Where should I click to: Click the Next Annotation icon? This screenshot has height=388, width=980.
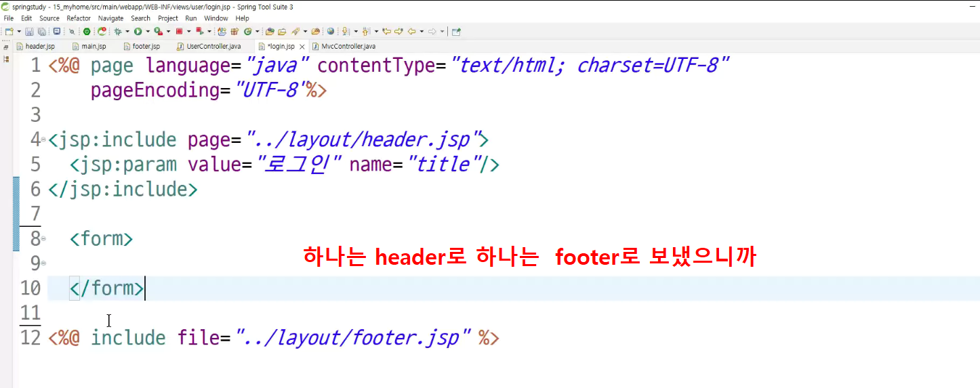pyautogui.click(x=345, y=31)
